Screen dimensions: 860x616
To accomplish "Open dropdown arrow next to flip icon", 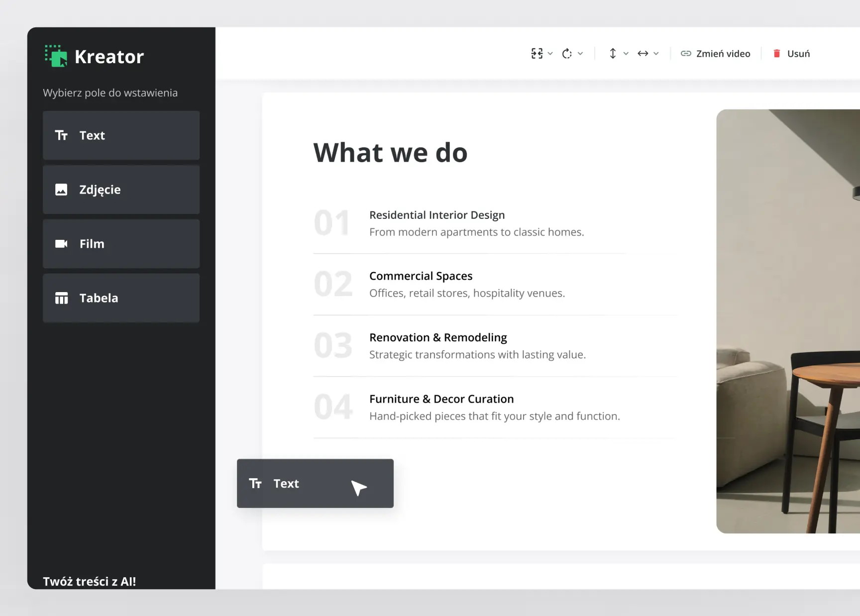I will click(550, 54).
